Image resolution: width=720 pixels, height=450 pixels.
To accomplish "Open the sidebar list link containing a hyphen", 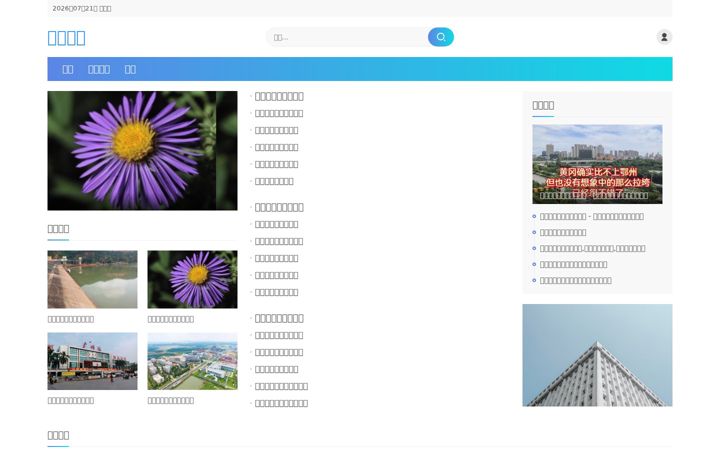I will pos(591,216).
